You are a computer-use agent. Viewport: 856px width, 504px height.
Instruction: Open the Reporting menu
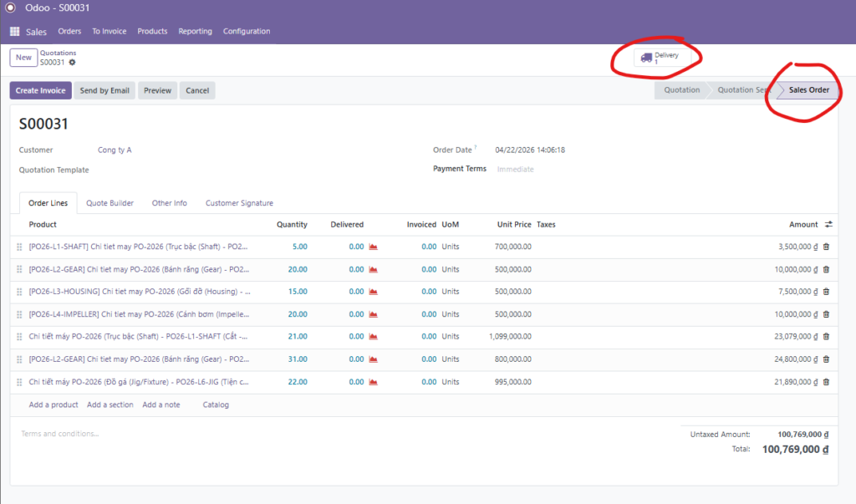click(x=195, y=32)
